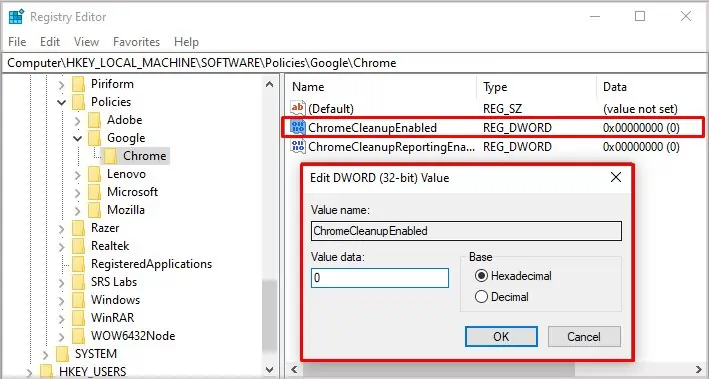Click the HKEY_USERS folder icon

point(47,372)
